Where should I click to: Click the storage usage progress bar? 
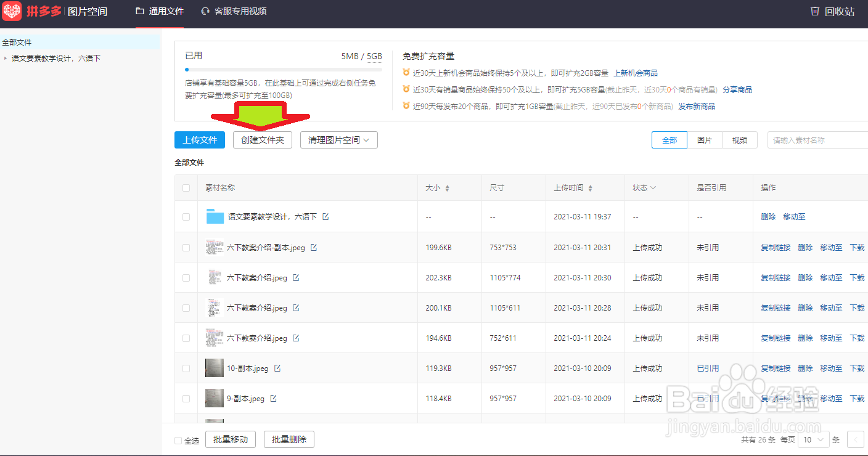pos(284,69)
